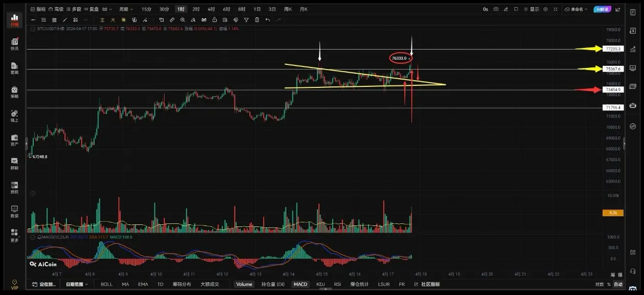
Task: Enable the BOLL indicator
Action: pyautogui.click(x=106, y=284)
